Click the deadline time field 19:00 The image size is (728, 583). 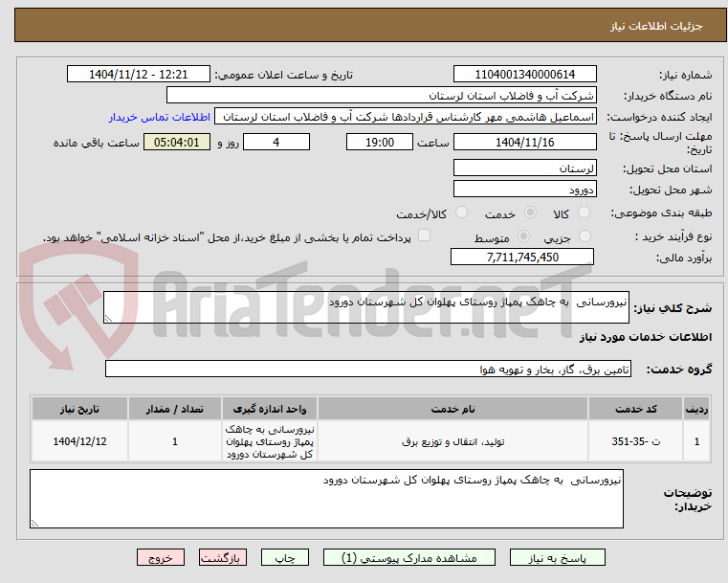pyautogui.click(x=380, y=142)
